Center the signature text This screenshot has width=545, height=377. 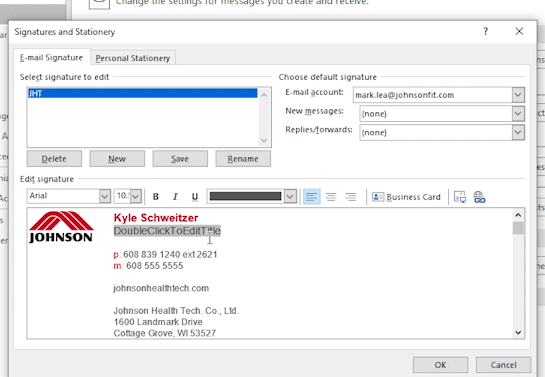[x=331, y=197]
